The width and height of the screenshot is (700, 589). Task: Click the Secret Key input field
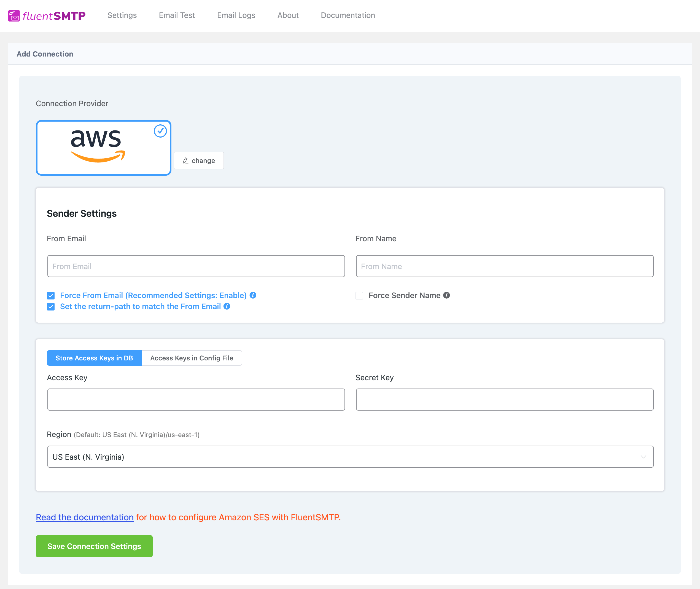click(504, 400)
